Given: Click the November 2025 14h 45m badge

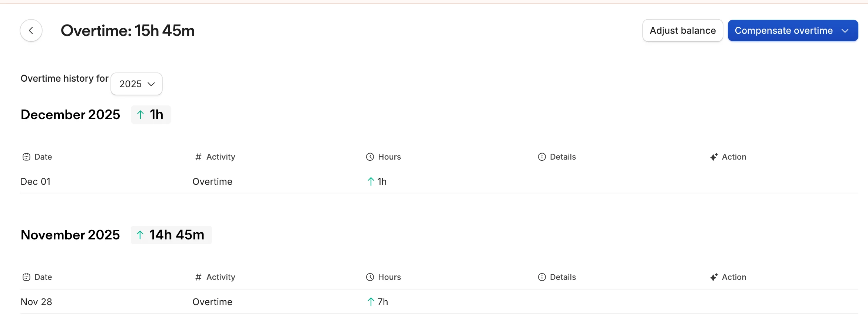Looking at the screenshot, I should 171,235.
